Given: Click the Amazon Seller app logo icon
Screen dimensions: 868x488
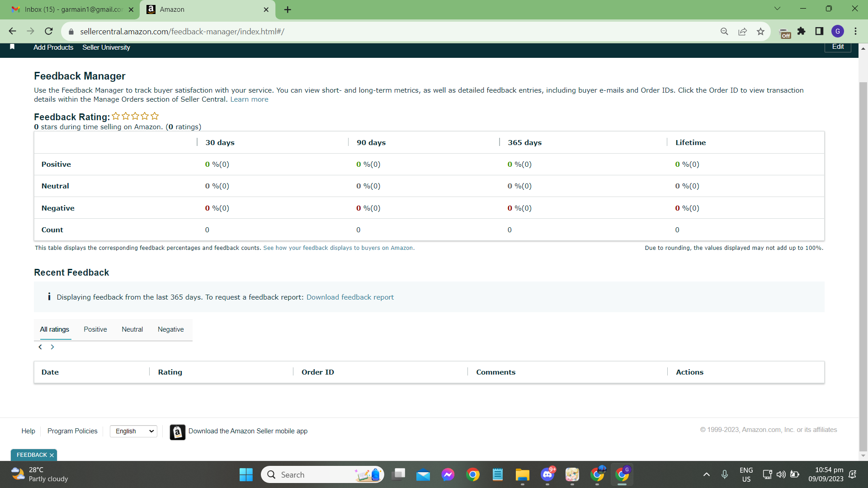Looking at the screenshot, I should (x=177, y=432).
